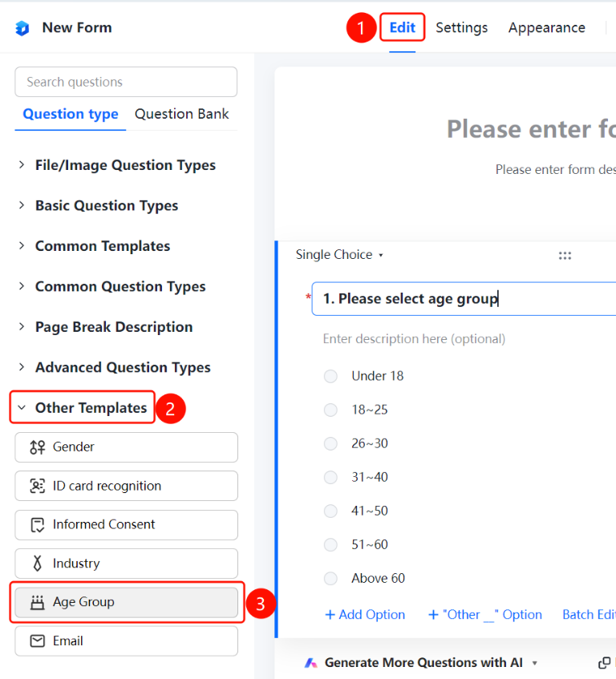Open the Single Choice type dropdown
The width and height of the screenshot is (616, 679).
coord(339,255)
